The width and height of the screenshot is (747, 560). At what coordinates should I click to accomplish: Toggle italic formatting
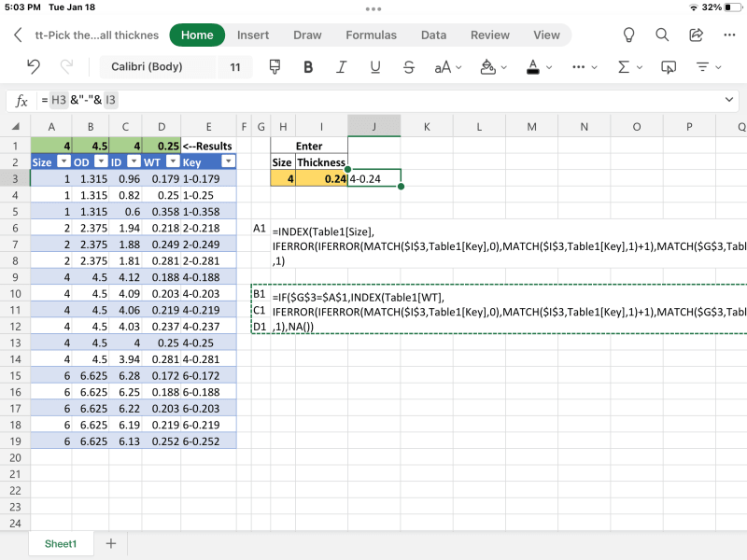point(341,67)
